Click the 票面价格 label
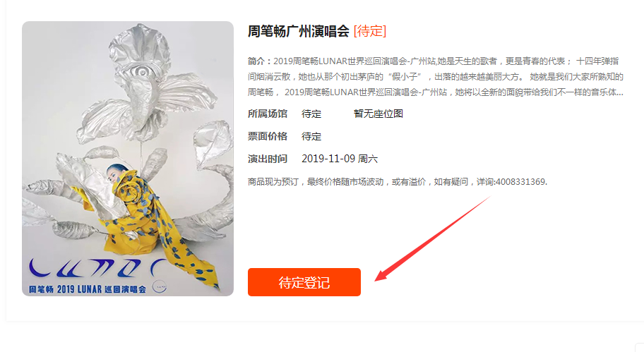Screen dimensions: 644x352 point(268,136)
